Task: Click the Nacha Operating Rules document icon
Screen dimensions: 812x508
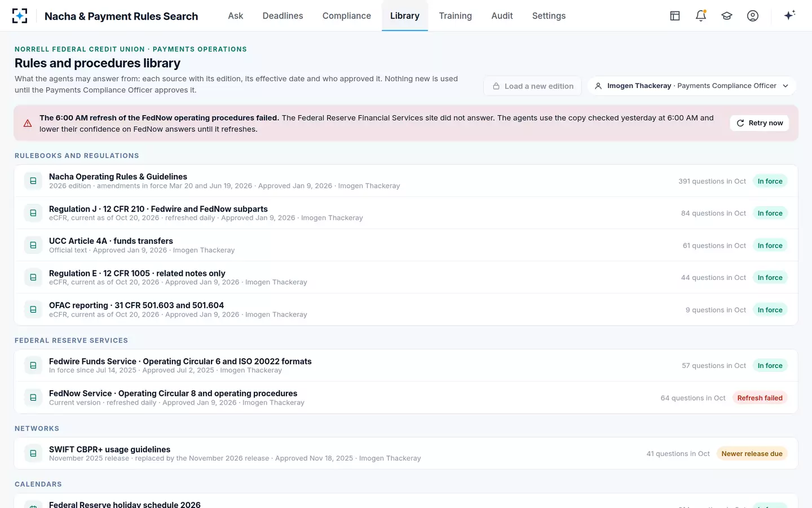Action: tap(33, 181)
